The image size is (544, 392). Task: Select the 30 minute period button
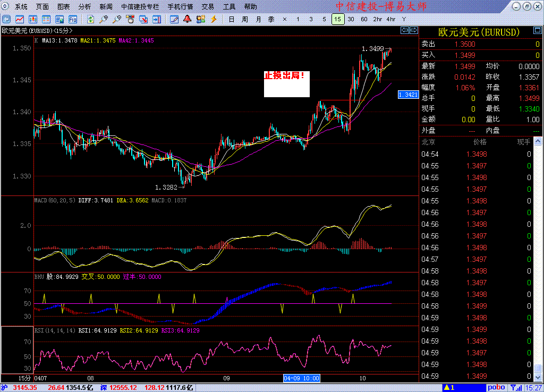[351, 20]
